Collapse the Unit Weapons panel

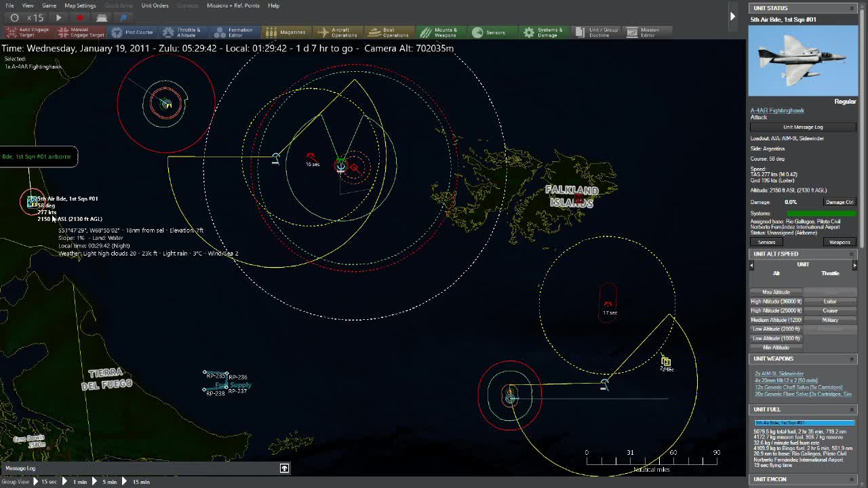tap(852, 359)
